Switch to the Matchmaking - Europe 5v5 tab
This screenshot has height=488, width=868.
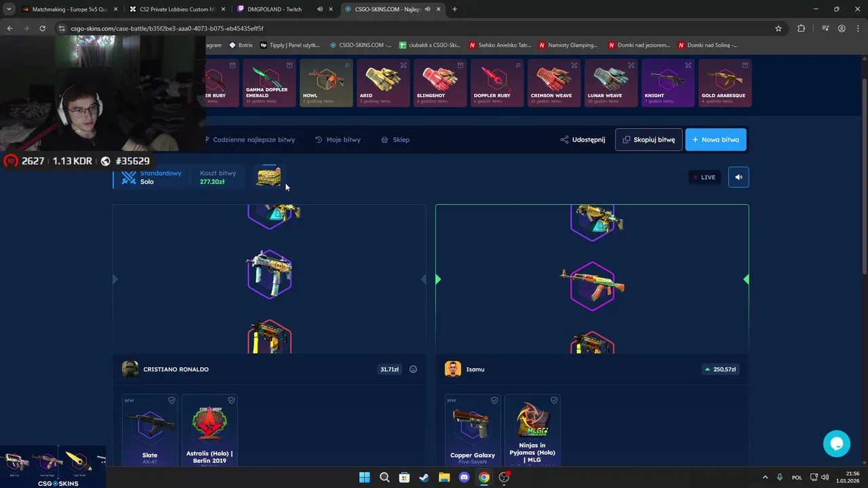(x=70, y=9)
